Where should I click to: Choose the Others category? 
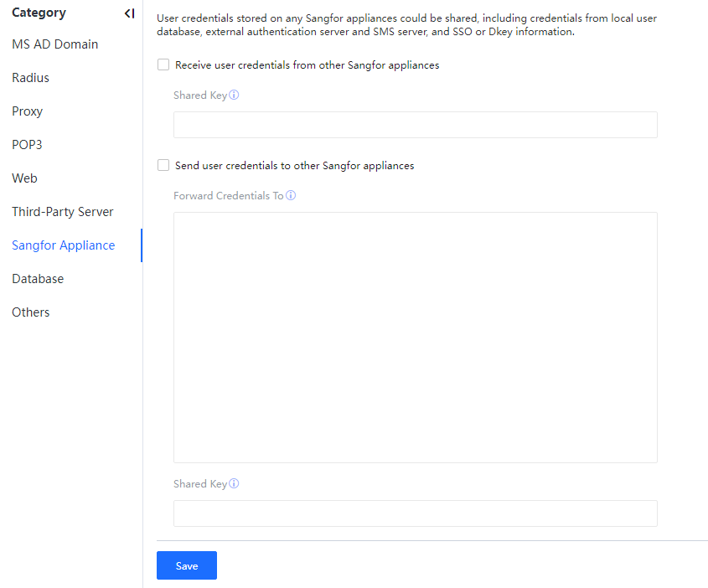click(x=30, y=312)
